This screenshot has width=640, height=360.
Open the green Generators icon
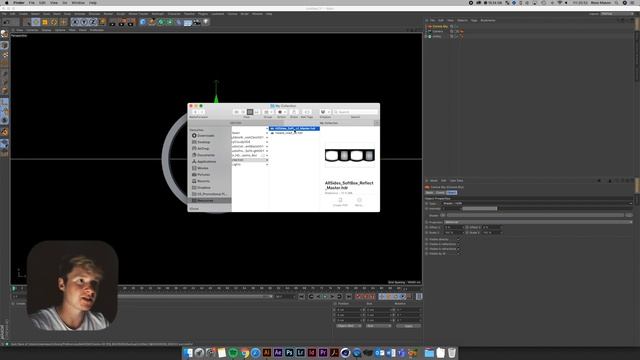coord(161,22)
